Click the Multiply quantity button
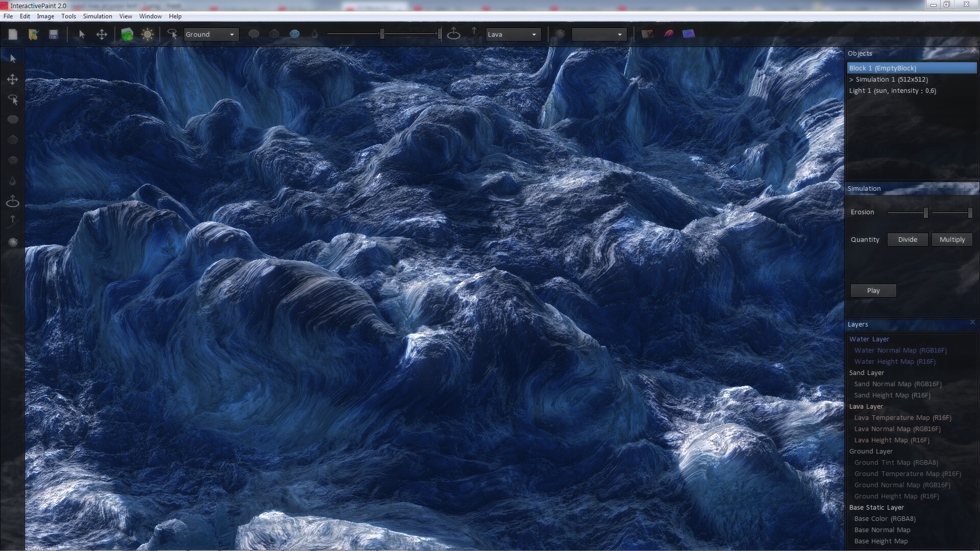 tap(952, 239)
